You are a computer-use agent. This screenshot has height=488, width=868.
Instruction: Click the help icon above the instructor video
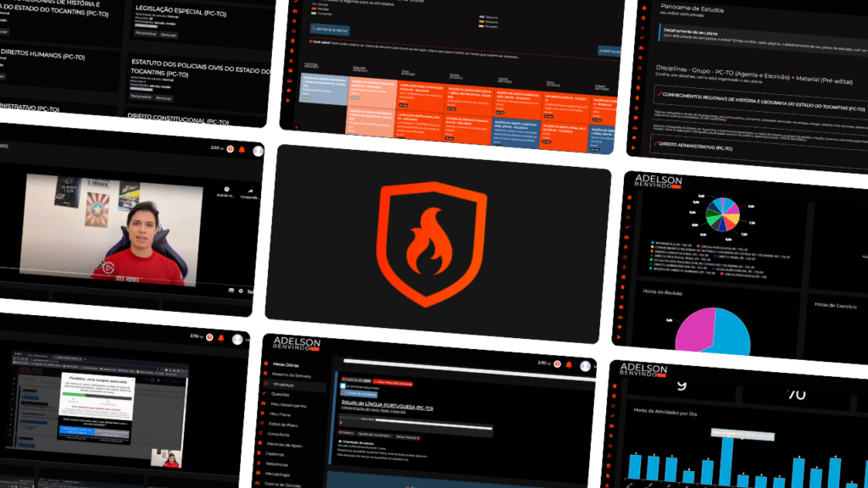[231, 149]
